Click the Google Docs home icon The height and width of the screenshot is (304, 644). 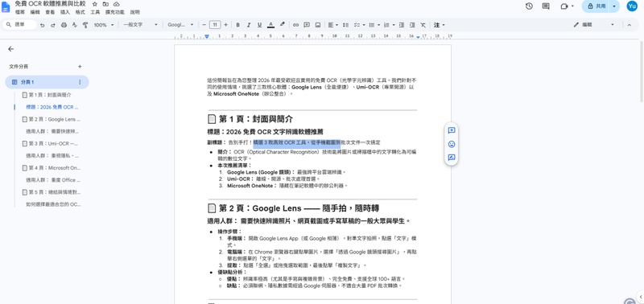point(6,7)
